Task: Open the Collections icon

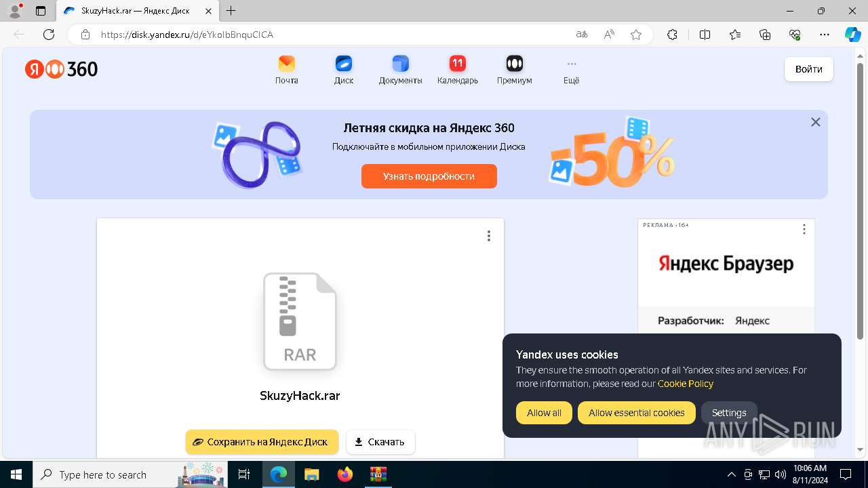Action: click(x=765, y=35)
